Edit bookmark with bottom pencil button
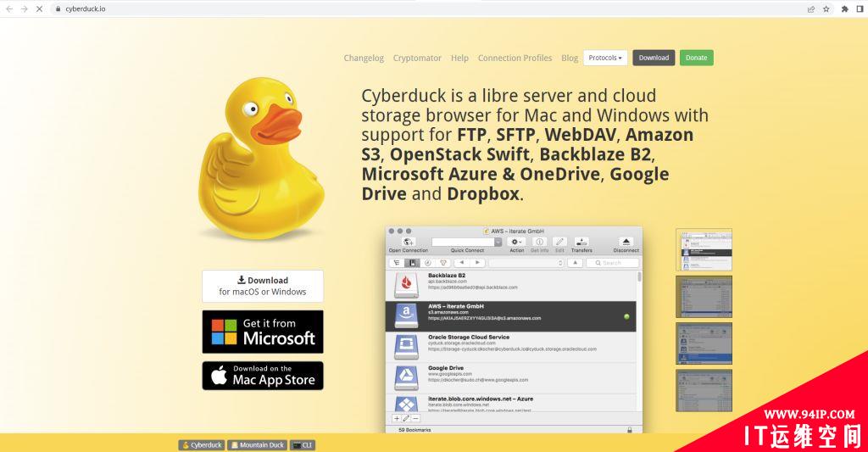The image size is (868, 452). [406, 419]
